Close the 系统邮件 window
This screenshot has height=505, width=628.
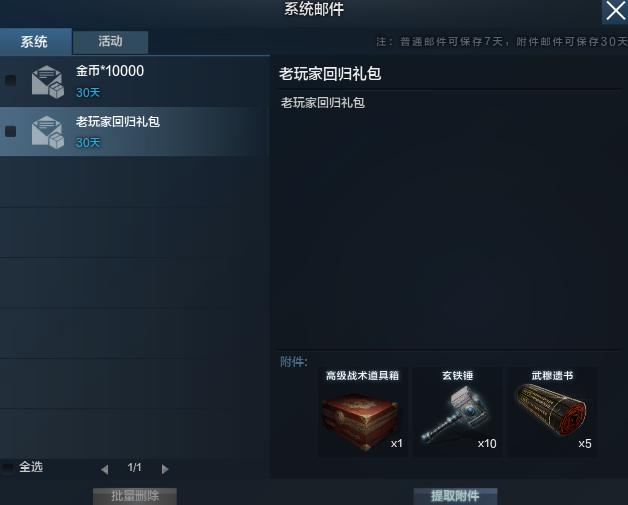(x=615, y=11)
